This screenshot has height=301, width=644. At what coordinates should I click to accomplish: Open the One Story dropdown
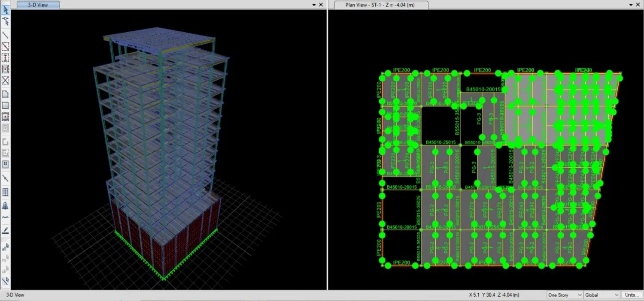point(565,295)
